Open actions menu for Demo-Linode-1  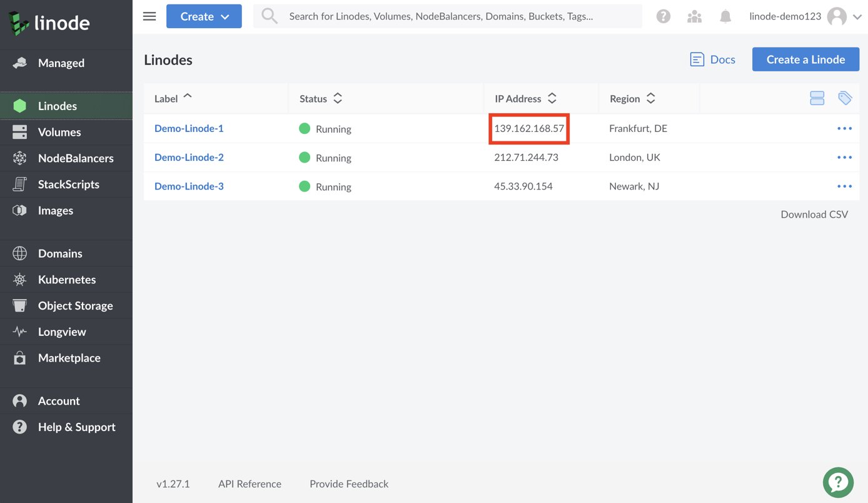coord(844,128)
